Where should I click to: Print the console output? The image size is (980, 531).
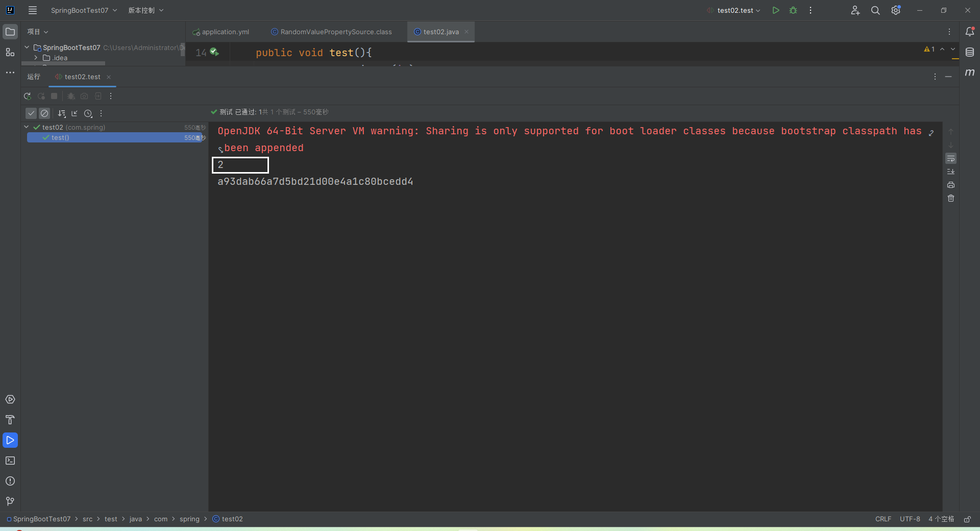(951, 185)
